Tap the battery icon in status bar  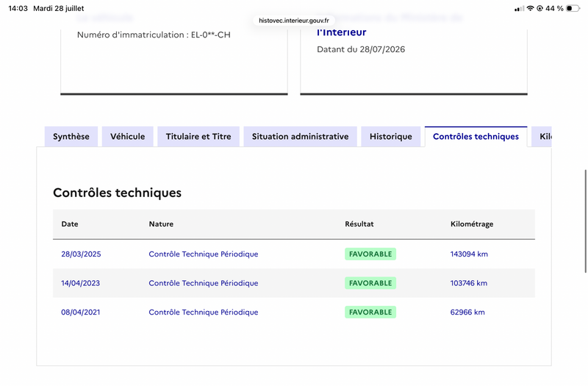[573, 8]
